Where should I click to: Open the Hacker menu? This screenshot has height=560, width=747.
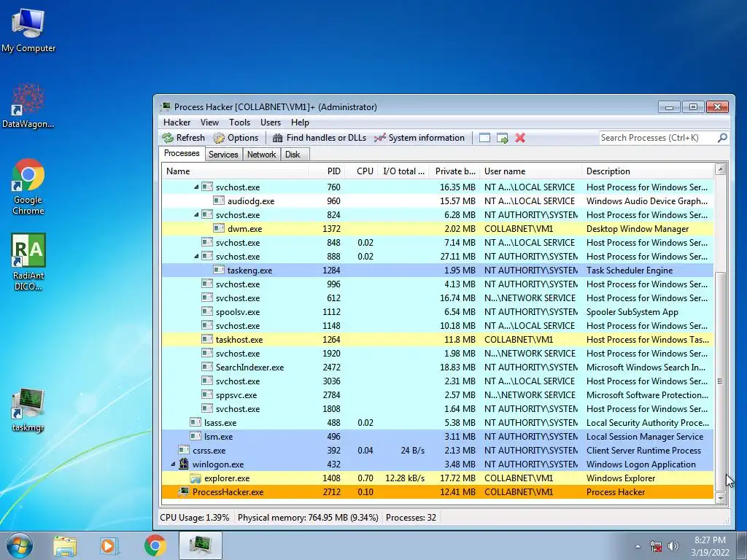pyautogui.click(x=177, y=122)
